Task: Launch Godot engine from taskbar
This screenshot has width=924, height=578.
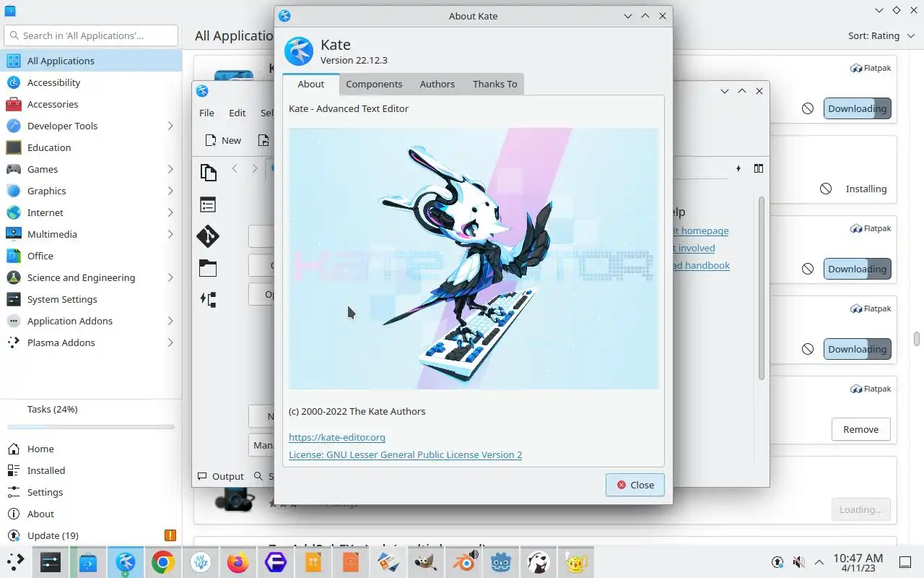Action: coord(501,561)
